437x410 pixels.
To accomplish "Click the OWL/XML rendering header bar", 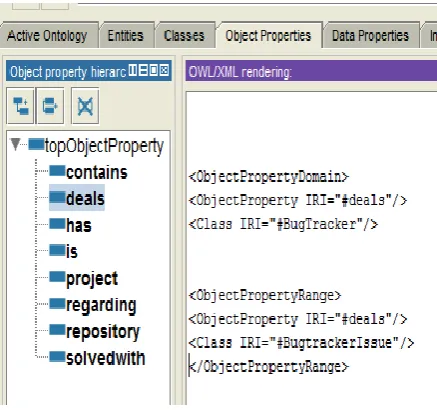I will 311,71.
